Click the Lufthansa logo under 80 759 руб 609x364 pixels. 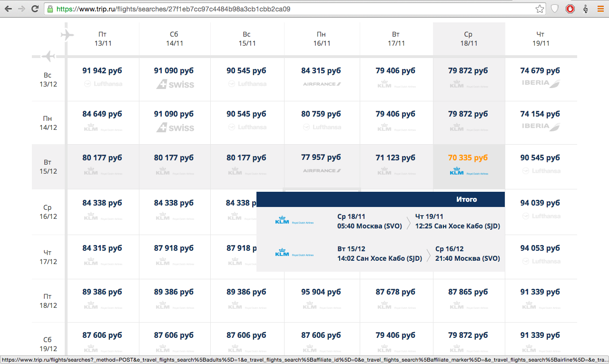click(x=322, y=127)
